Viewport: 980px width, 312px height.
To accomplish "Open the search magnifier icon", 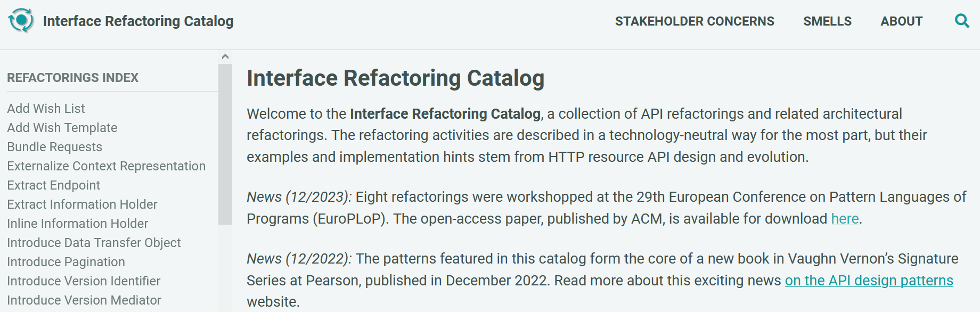I will click(x=962, y=21).
